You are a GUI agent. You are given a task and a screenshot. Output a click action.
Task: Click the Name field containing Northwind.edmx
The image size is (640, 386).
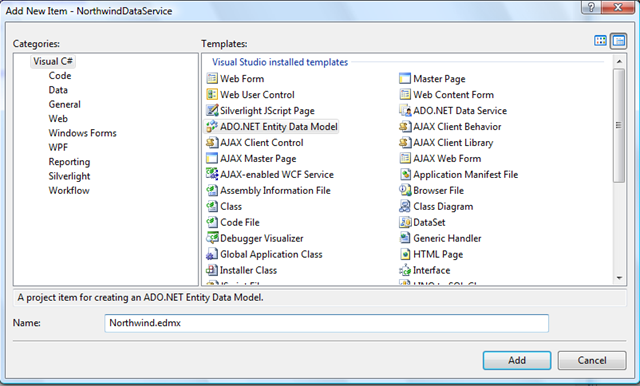point(327,323)
